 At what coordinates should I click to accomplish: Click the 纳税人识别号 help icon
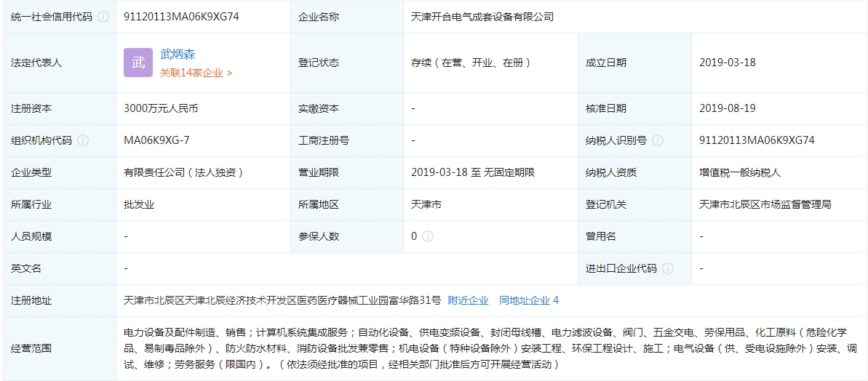[658, 141]
